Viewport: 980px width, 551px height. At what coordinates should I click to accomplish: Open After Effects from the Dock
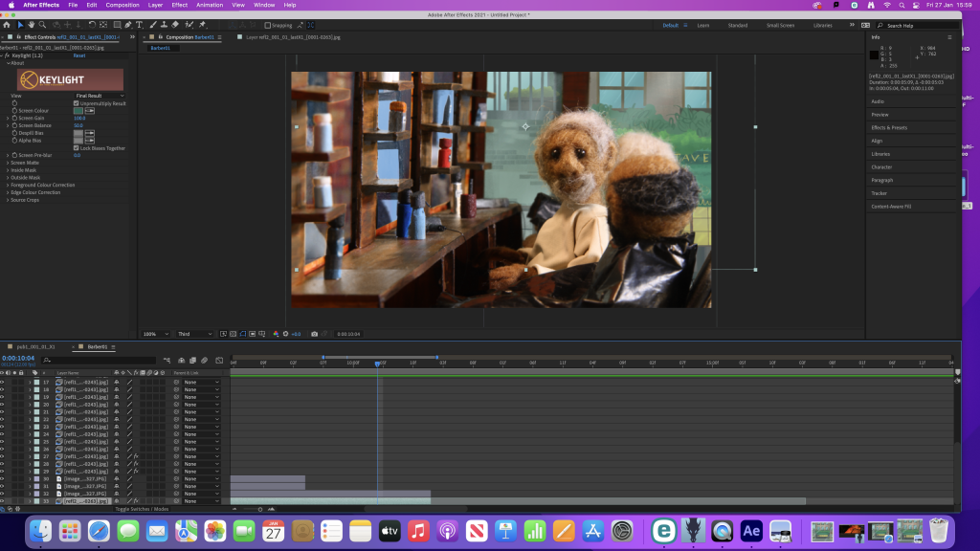point(751,531)
